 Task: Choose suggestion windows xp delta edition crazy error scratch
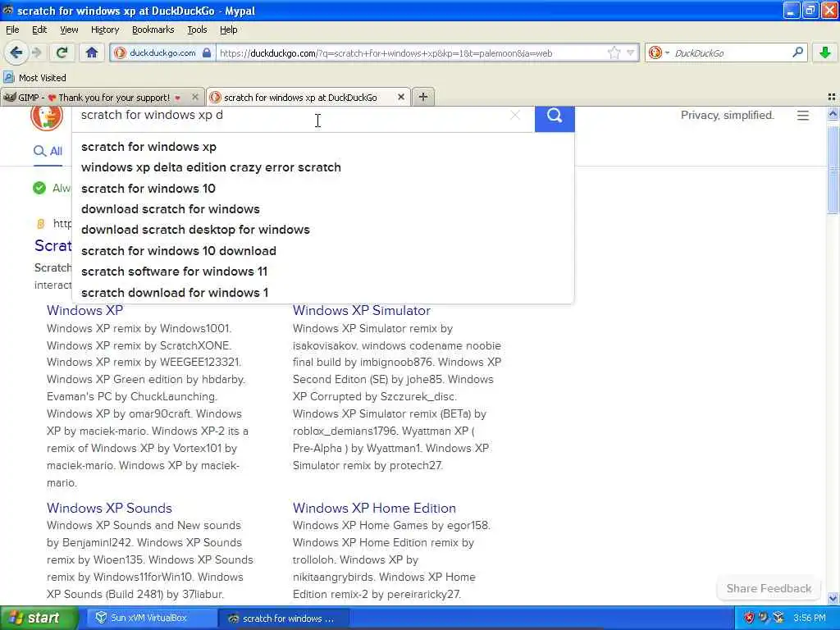click(x=322, y=167)
